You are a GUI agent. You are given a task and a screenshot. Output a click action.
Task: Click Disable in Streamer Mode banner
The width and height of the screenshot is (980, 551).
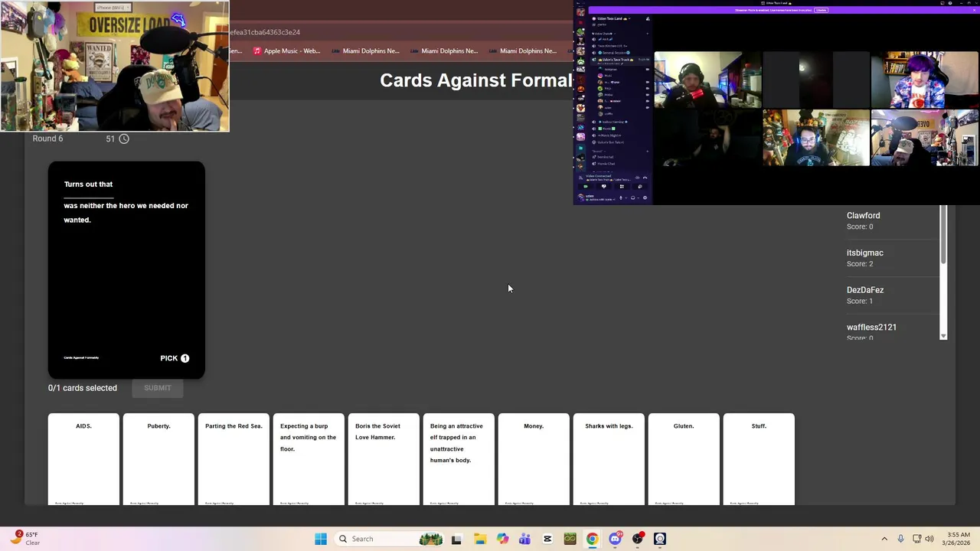pyautogui.click(x=821, y=10)
